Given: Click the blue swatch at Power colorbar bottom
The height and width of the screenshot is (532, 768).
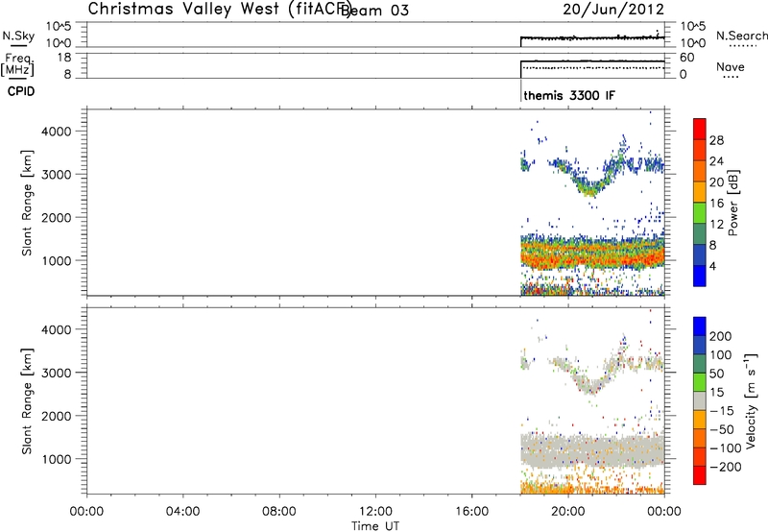Looking at the screenshot, I should (700, 276).
